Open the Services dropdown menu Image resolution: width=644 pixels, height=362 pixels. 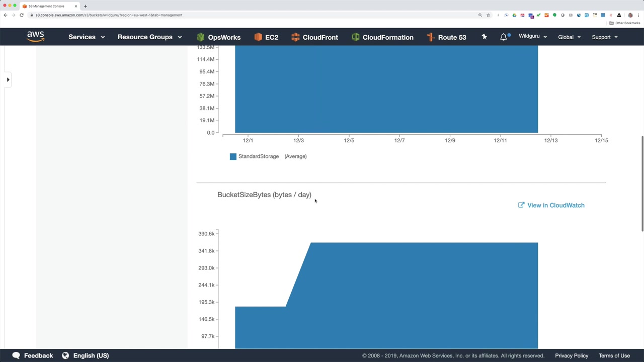(x=87, y=37)
